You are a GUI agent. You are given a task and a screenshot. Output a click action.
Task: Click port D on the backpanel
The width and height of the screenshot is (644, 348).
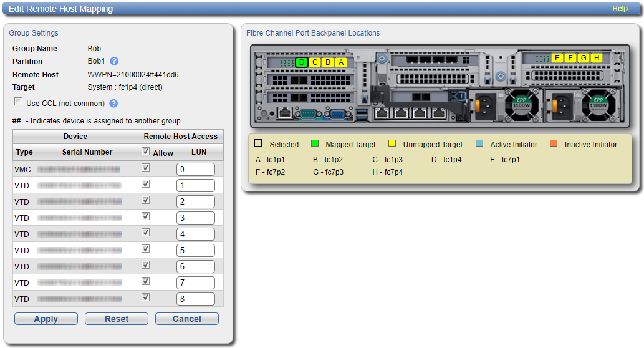pos(302,62)
